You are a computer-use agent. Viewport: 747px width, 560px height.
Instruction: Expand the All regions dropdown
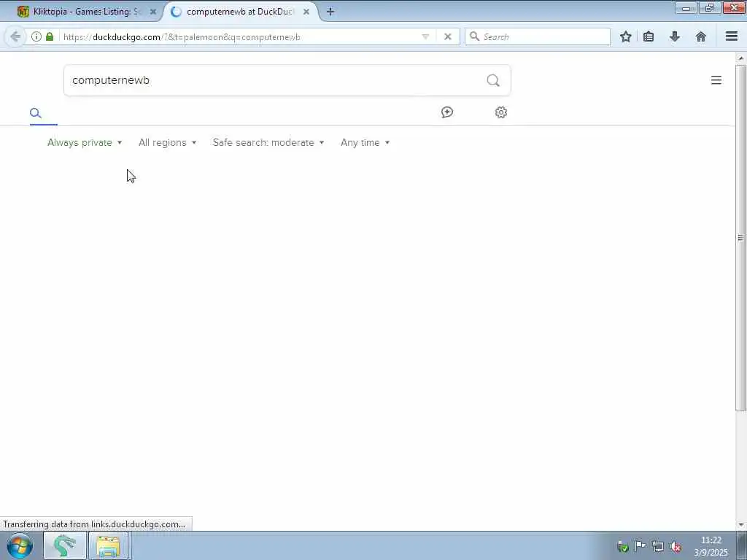pyautogui.click(x=167, y=142)
